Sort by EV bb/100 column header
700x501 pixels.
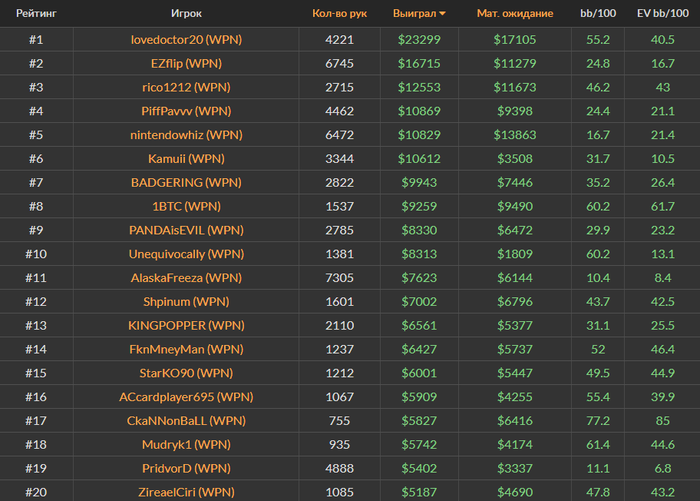point(661,14)
